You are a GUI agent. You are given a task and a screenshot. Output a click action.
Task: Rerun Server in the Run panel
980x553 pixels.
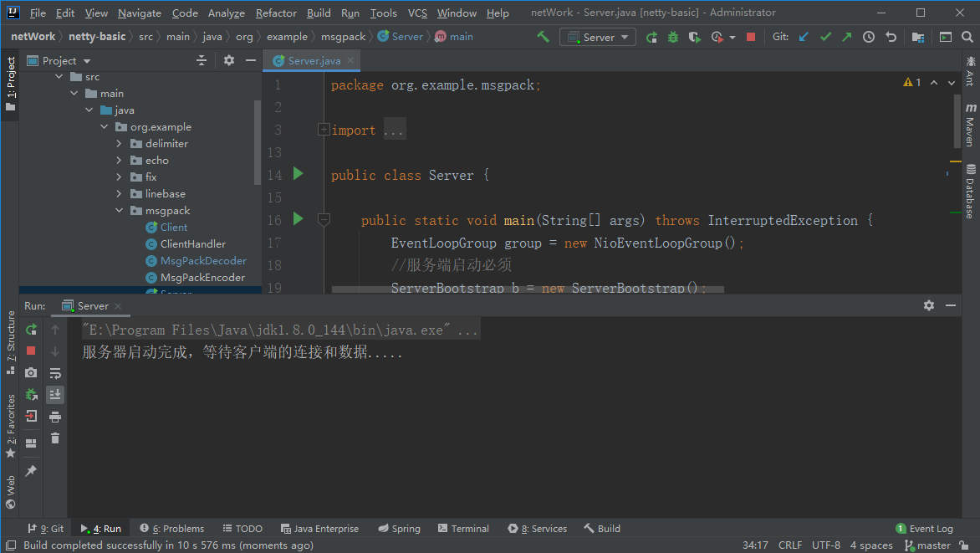31,330
